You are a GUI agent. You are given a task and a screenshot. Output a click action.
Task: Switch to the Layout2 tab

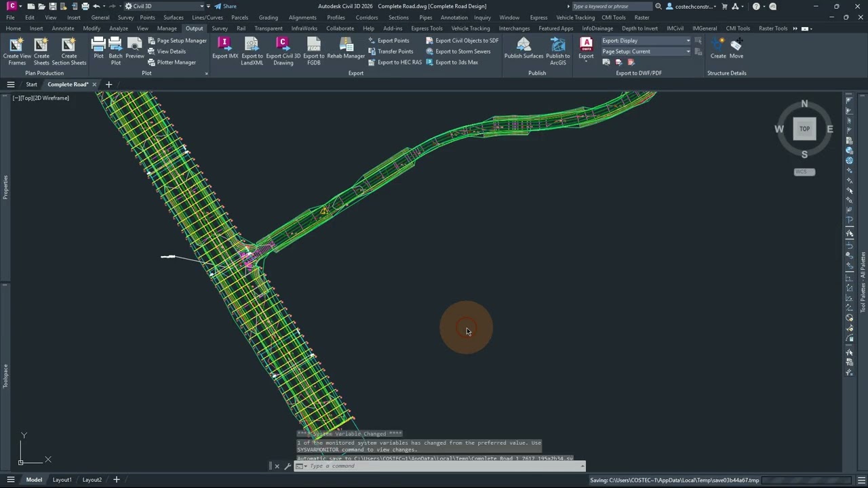click(x=92, y=480)
